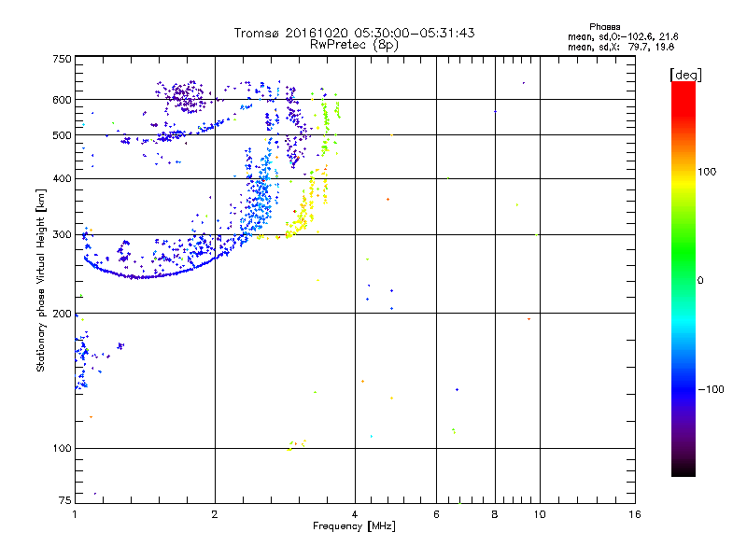Click the '200' height tick label

pyautogui.click(x=62, y=314)
